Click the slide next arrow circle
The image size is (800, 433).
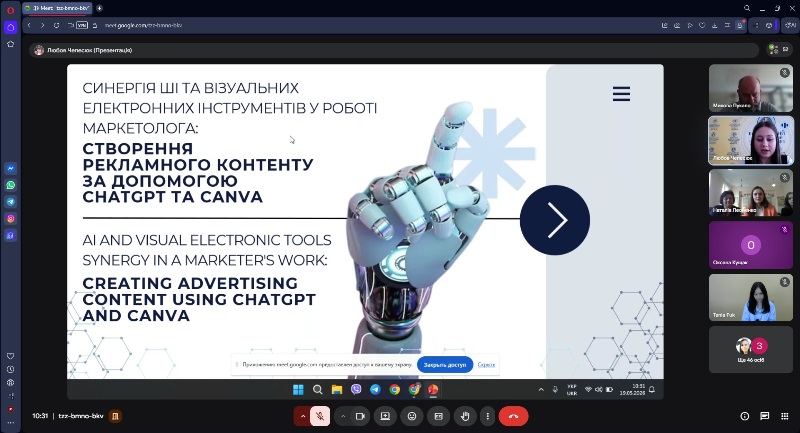coord(555,220)
